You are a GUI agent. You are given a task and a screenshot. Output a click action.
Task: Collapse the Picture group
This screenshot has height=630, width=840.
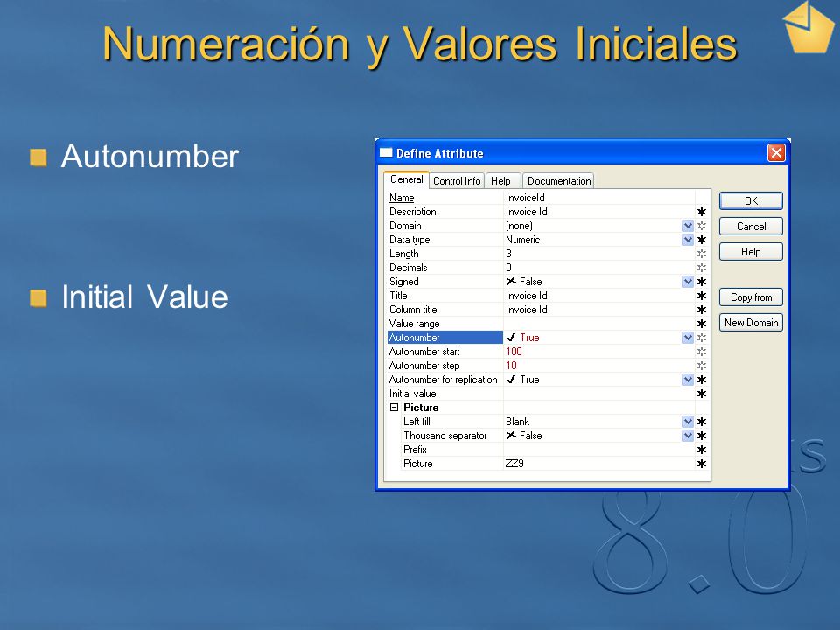(395, 408)
